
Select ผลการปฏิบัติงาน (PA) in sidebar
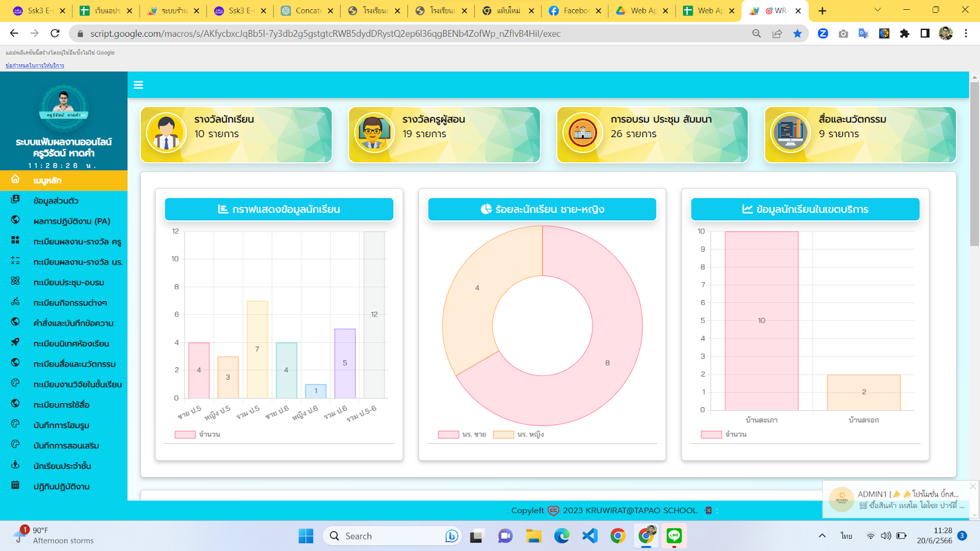point(72,221)
